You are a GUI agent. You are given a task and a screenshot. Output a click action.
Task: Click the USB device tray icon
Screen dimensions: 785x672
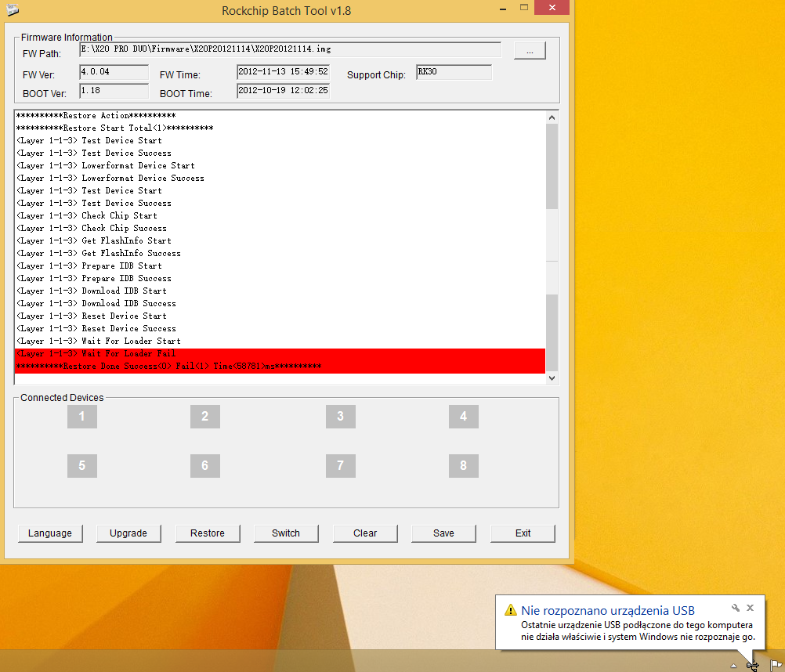point(752,666)
